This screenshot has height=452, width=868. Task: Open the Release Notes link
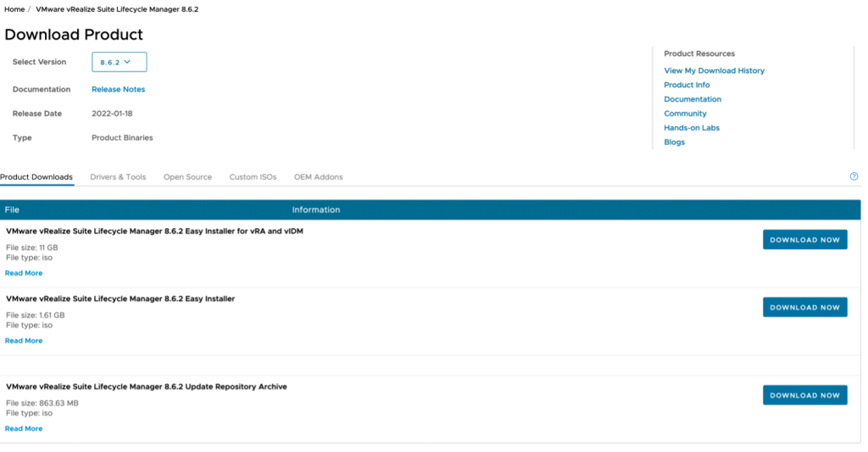[x=118, y=89]
